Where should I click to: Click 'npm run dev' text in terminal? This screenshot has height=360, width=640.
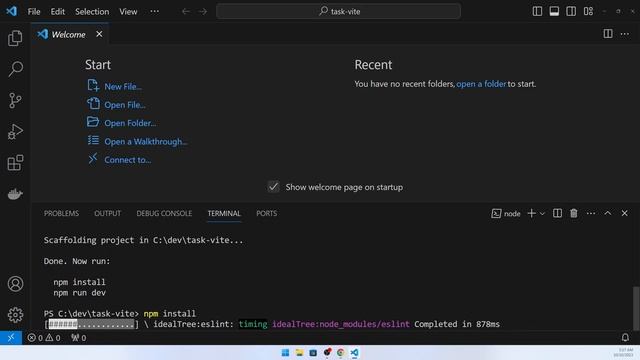(x=80, y=293)
